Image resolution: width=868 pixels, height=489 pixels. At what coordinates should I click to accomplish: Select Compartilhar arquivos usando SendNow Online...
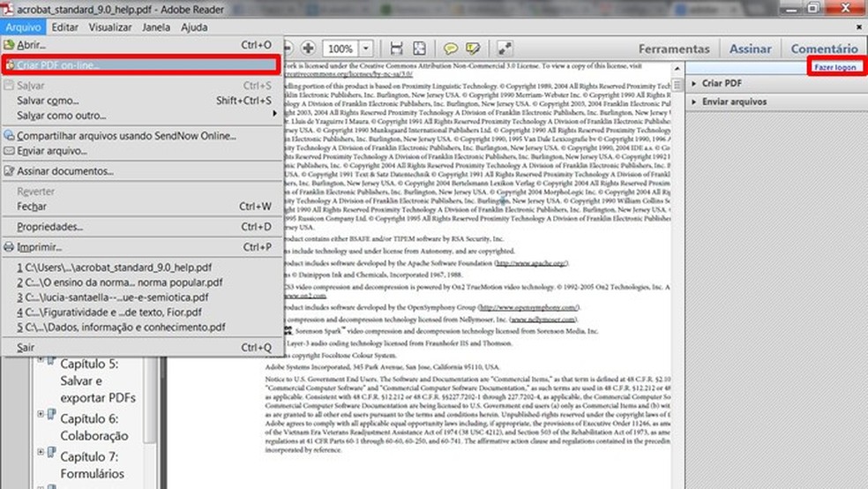click(x=142, y=136)
